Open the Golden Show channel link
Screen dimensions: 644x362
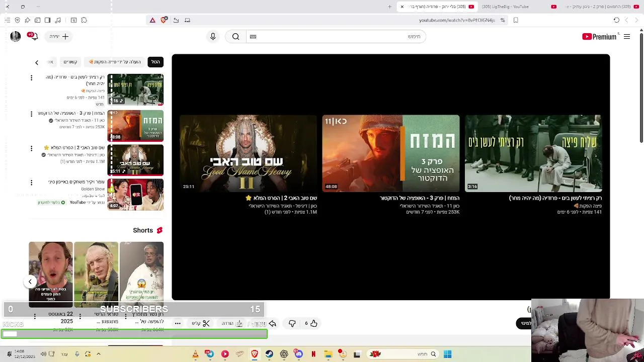tap(93, 189)
